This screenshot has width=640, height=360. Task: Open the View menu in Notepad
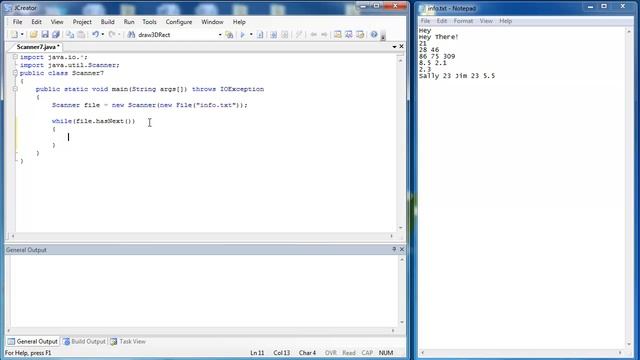tap(486, 21)
